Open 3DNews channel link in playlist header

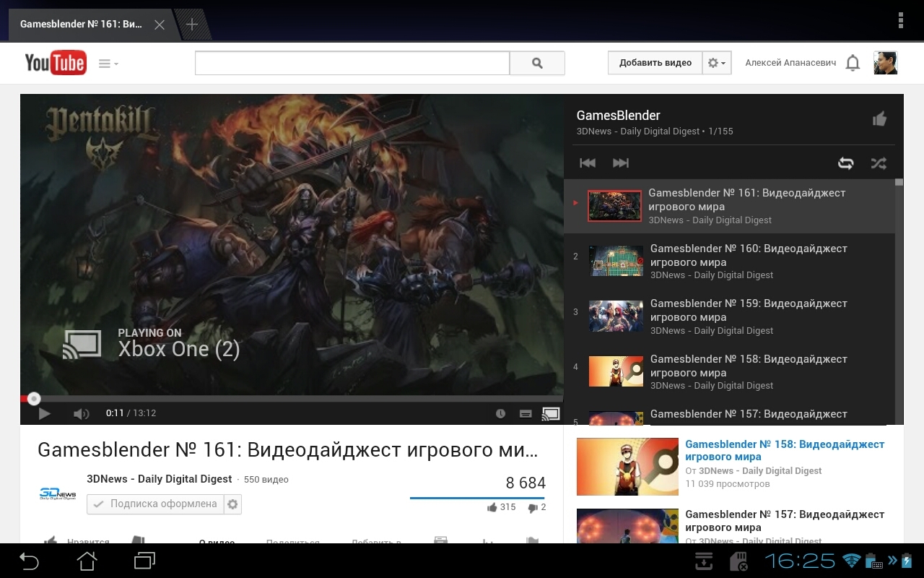[638, 131]
